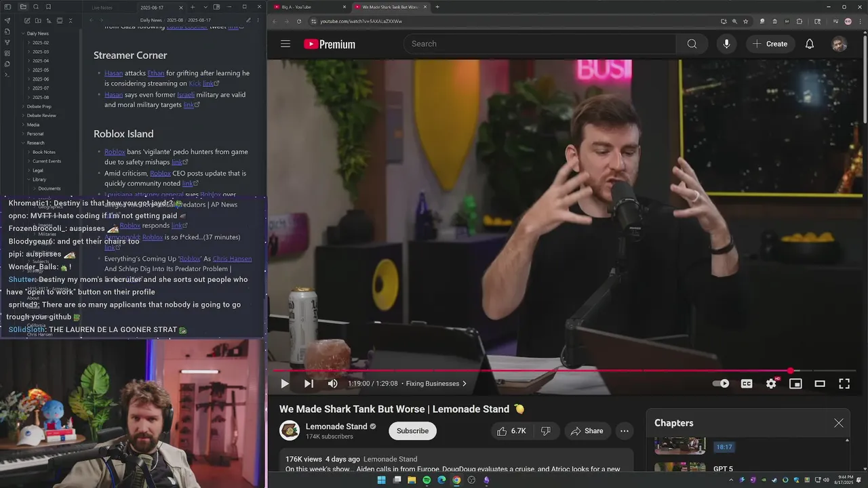Expand the Media folder

coord(33,125)
